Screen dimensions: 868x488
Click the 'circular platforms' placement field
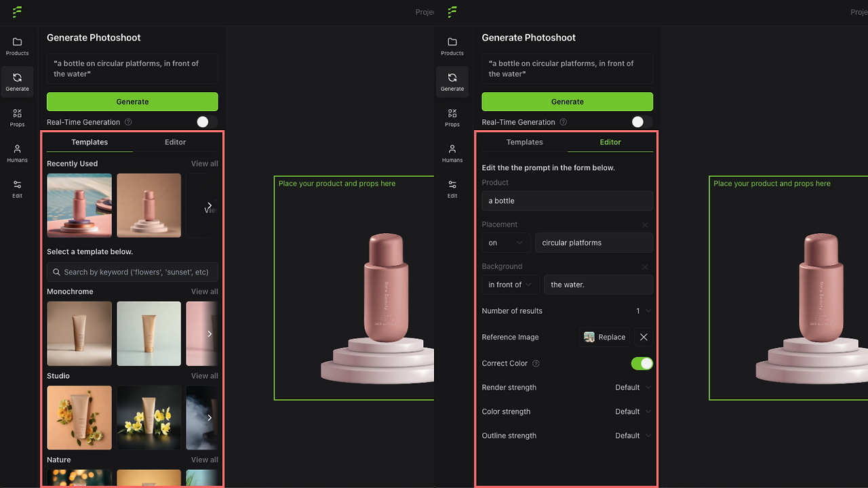tap(594, 243)
